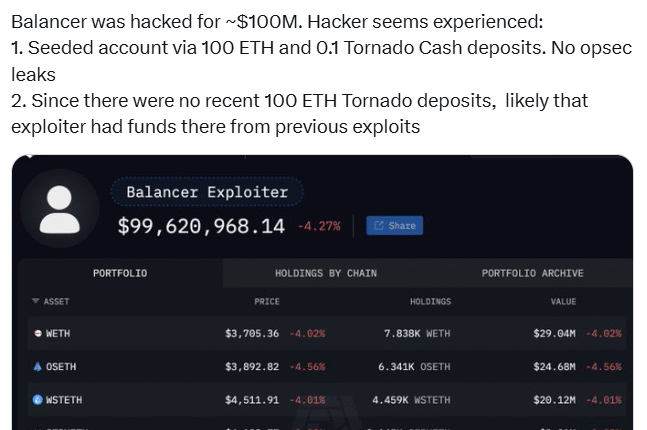647x430 pixels.
Task: Select the WSTETH asset row name
Action: 64,400
